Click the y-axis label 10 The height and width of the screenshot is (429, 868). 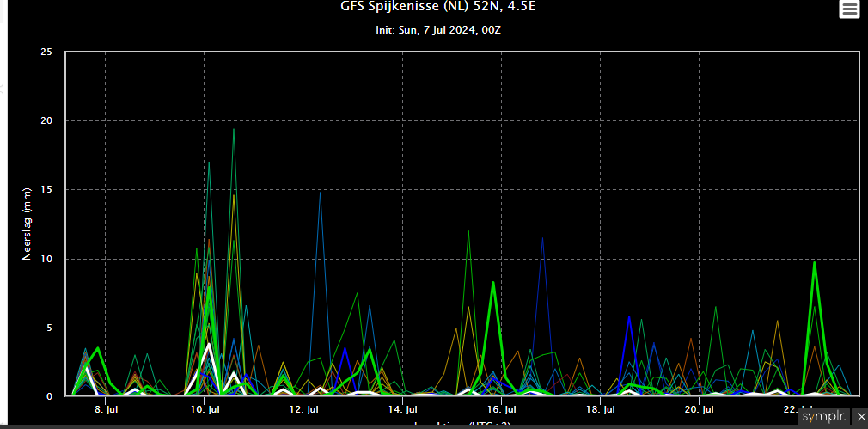click(x=46, y=259)
